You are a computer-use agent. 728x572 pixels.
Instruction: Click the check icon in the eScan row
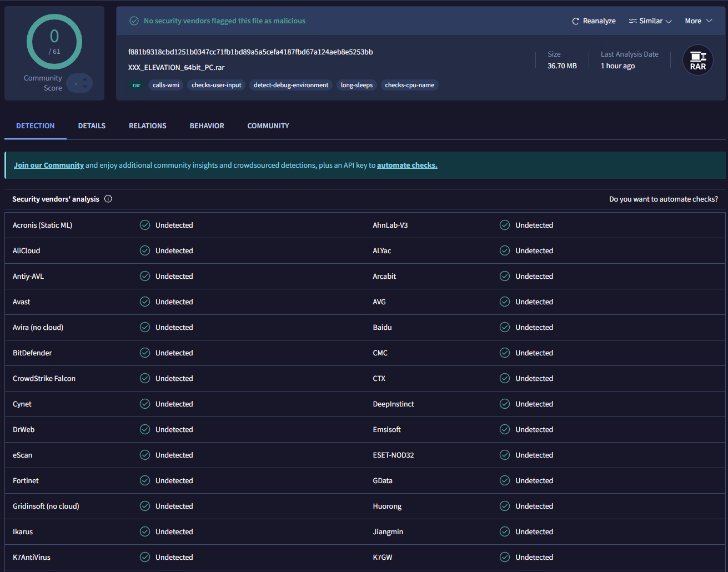click(145, 455)
